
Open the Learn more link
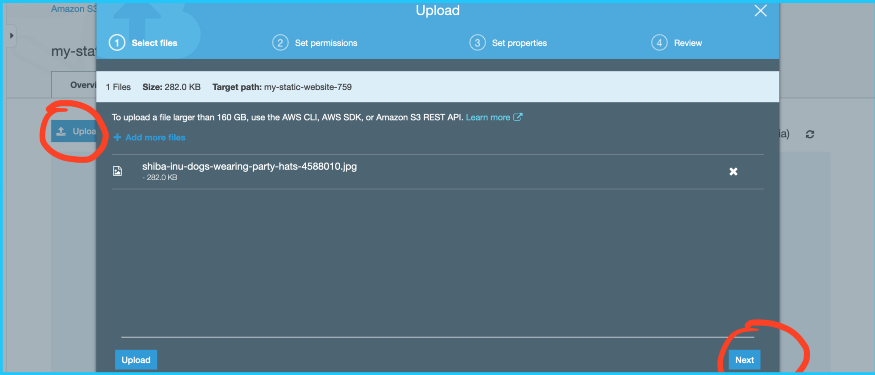point(488,117)
